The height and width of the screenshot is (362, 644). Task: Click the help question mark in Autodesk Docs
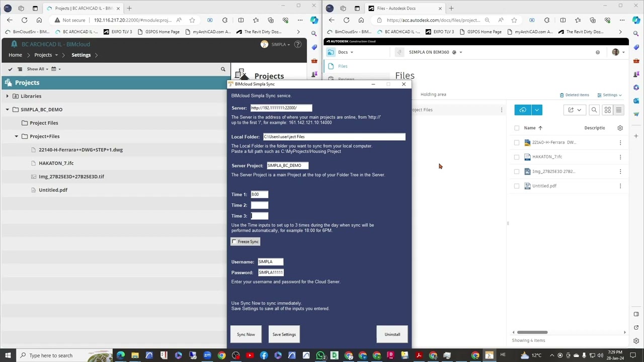click(598, 52)
